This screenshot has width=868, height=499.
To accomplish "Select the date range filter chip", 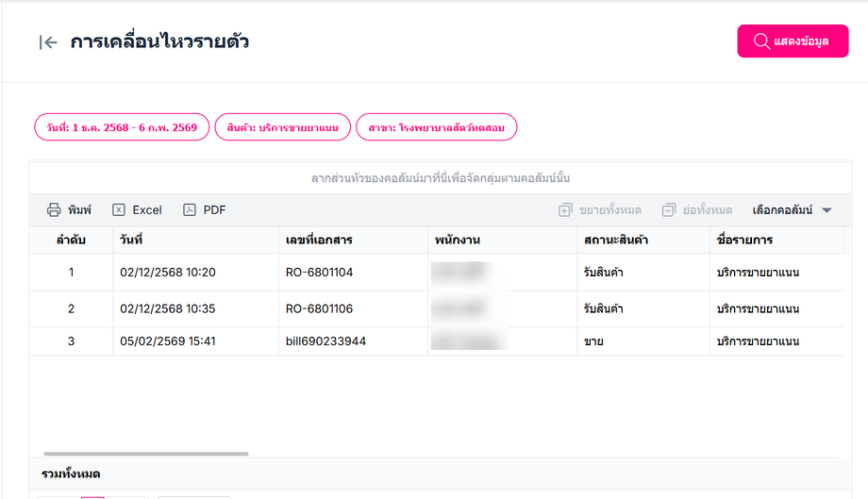I will [x=122, y=127].
